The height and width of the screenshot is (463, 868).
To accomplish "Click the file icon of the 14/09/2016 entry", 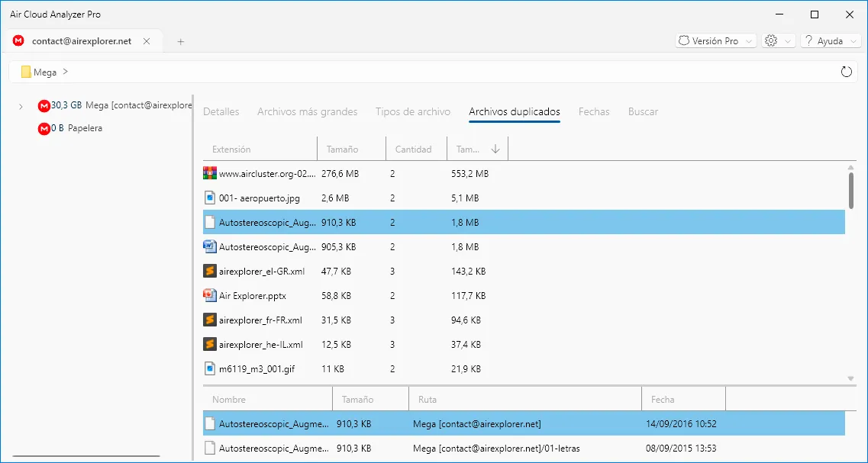I will click(209, 424).
